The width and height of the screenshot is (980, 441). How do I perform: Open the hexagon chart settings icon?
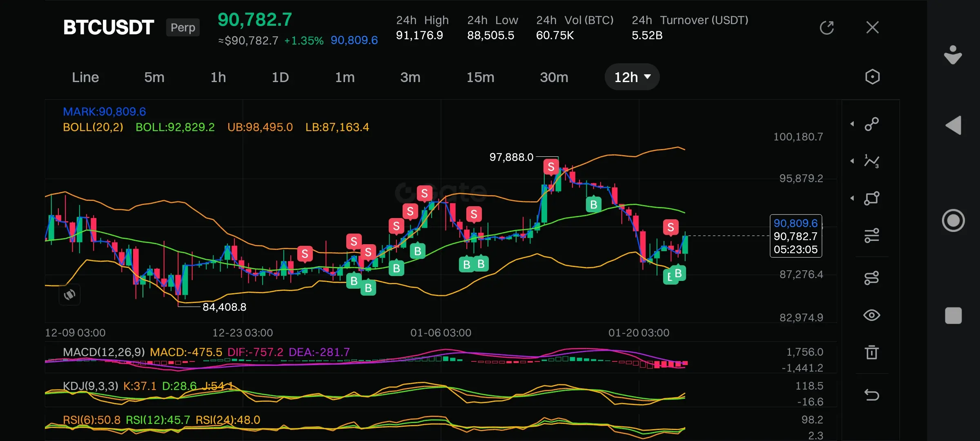(x=872, y=77)
